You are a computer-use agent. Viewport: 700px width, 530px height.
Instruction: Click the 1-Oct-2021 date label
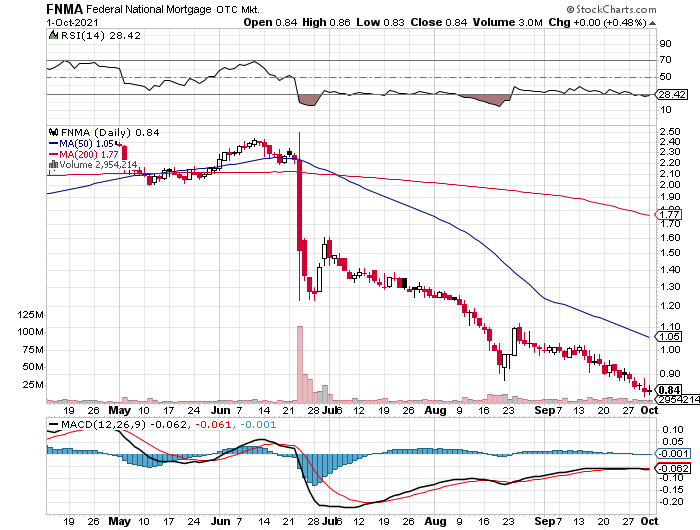coord(72,22)
